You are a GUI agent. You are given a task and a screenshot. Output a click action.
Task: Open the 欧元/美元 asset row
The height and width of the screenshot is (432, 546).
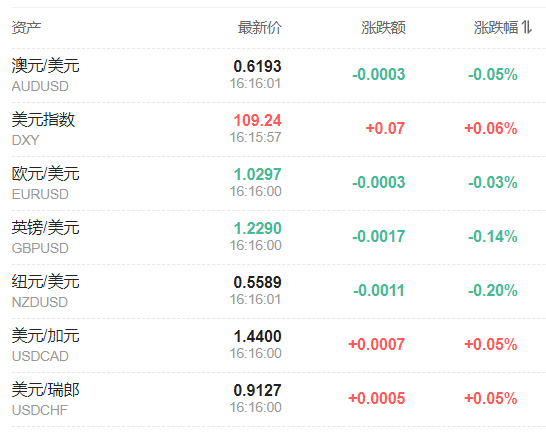279,183
